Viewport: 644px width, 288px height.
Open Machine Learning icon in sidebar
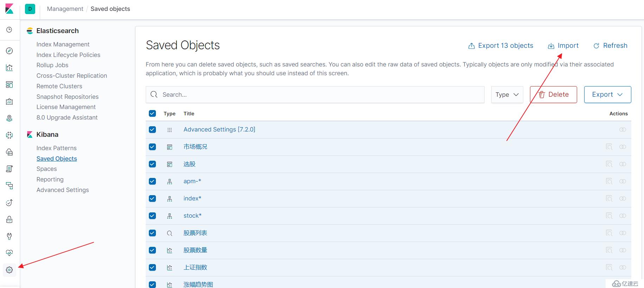[x=10, y=135]
